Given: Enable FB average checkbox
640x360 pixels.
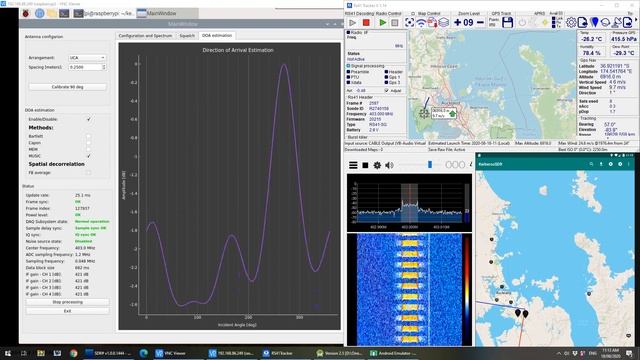Looking at the screenshot, I should (x=89, y=173).
